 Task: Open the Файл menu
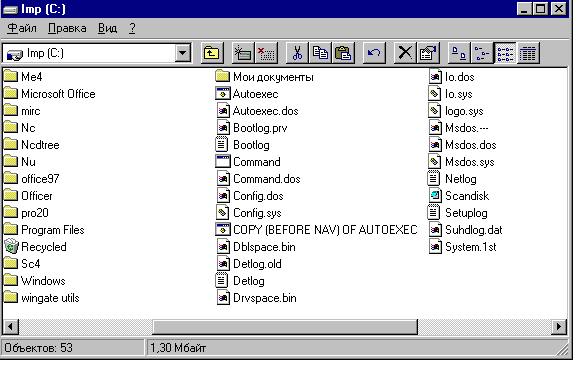(x=22, y=28)
